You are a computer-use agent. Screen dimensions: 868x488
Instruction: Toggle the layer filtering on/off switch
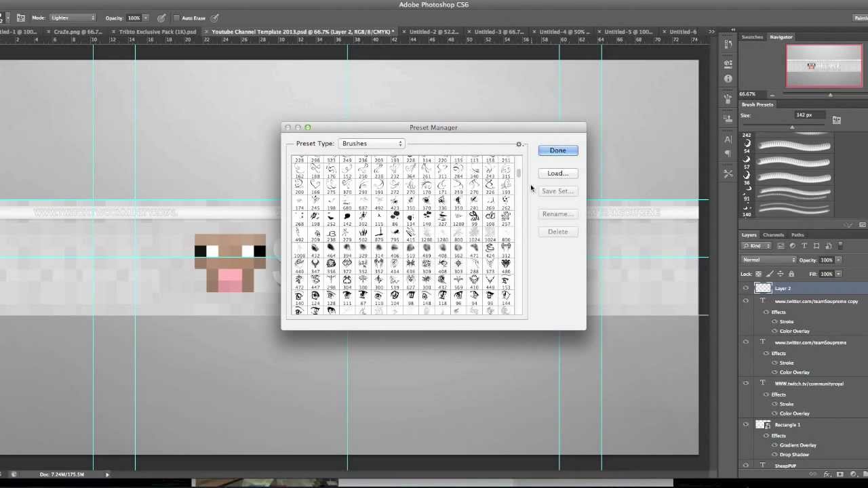(841, 245)
